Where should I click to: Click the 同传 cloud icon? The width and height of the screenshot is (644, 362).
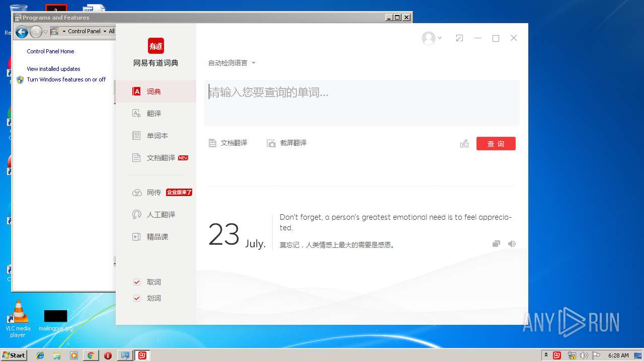(x=136, y=193)
